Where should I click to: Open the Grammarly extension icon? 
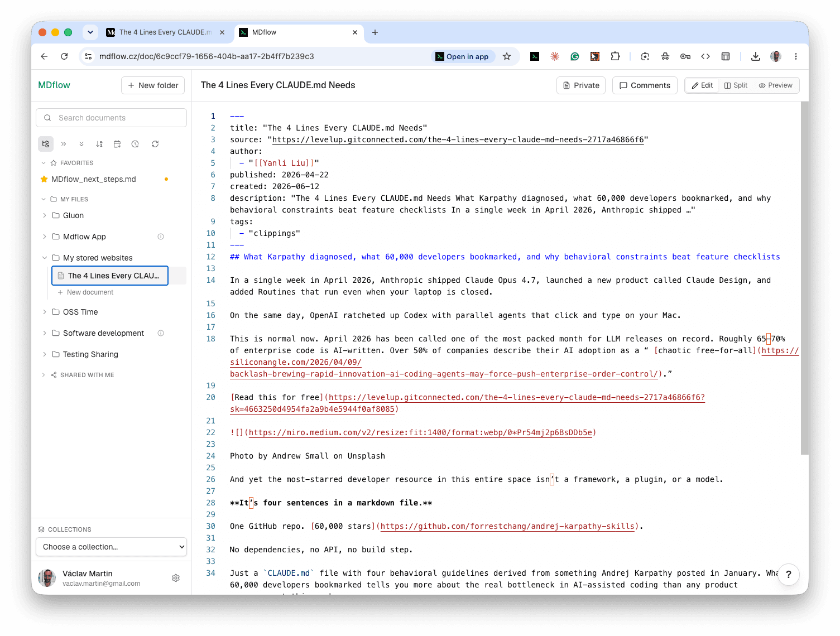pyautogui.click(x=575, y=56)
